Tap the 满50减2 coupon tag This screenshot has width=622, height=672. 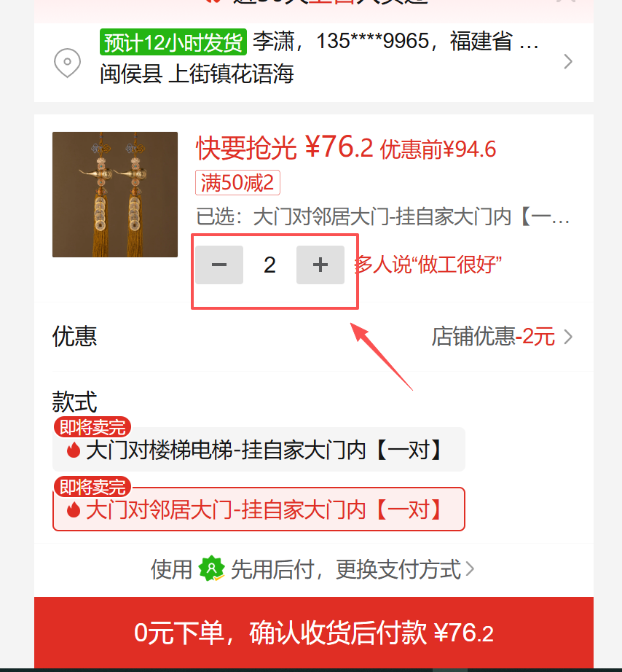[x=237, y=182]
